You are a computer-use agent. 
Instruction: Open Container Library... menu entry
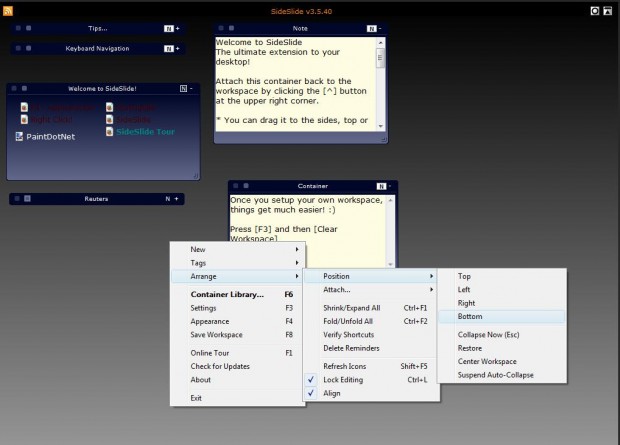[238, 295]
